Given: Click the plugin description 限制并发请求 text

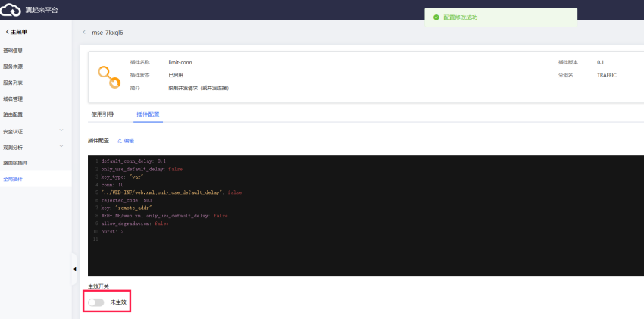Looking at the screenshot, I should [x=199, y=88].
